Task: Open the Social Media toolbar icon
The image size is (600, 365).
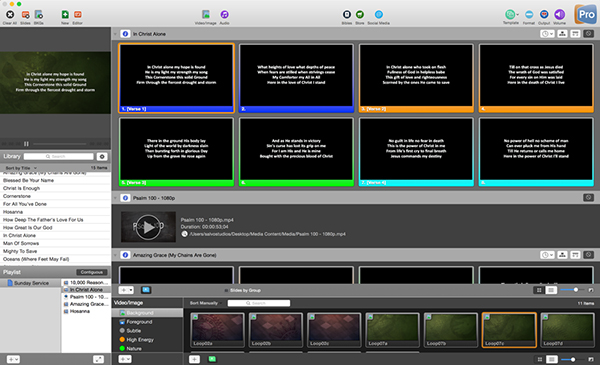Action: pyautogui.click(x=378, y=15)
